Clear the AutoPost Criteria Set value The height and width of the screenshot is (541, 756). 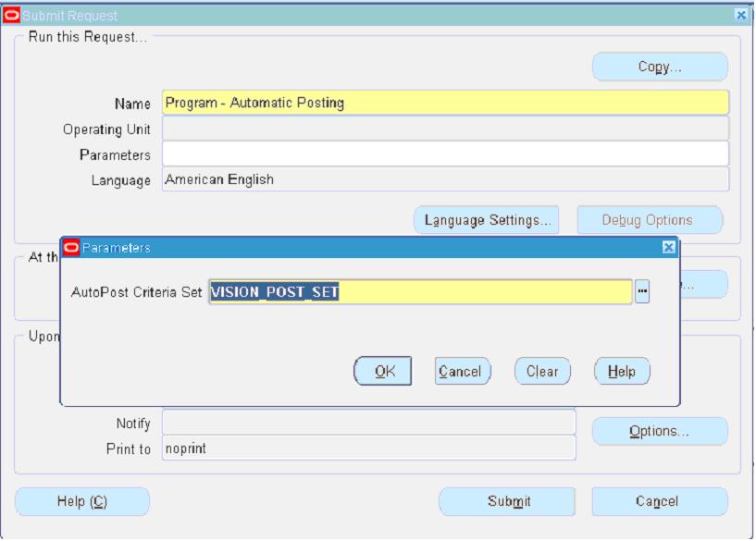click(x=545, y=369)
